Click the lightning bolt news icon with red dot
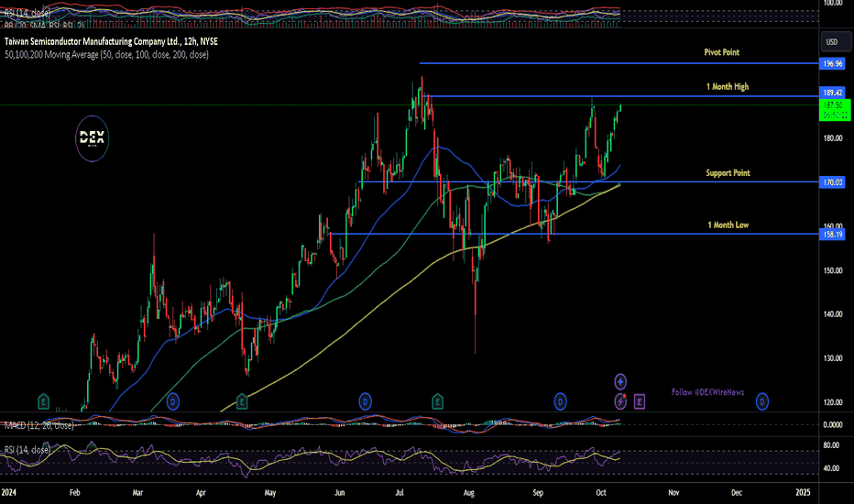The width and height of the screenshot is (854, 504). click(x=620, y=401)
